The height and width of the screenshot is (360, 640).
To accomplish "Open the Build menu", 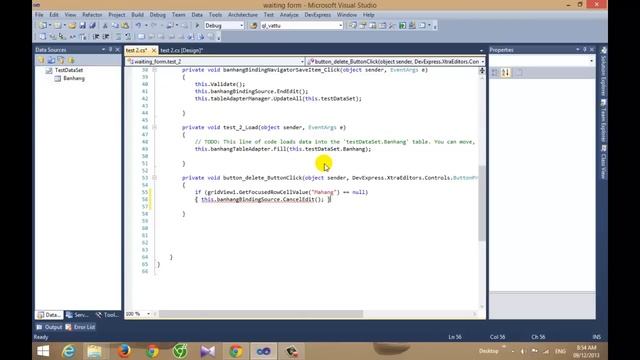I will pos(138,15).
